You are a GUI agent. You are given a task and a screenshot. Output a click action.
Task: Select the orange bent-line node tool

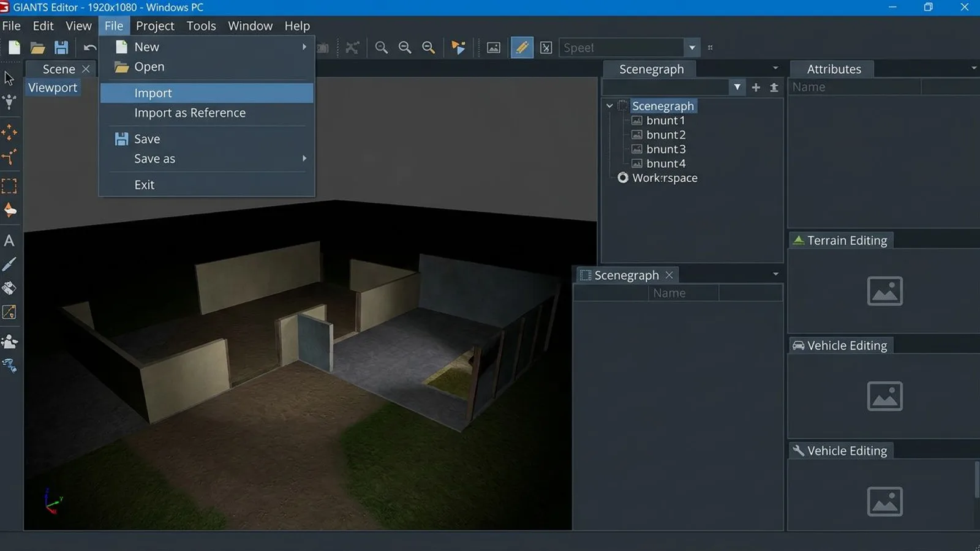pyautogui.click(x=9, y=157)
